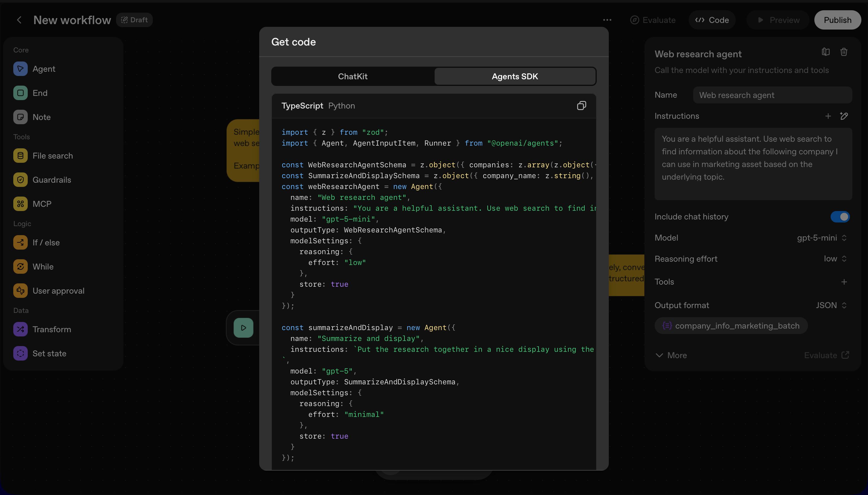
Task: Click the delete trash icon
Action: pos(844,52)
